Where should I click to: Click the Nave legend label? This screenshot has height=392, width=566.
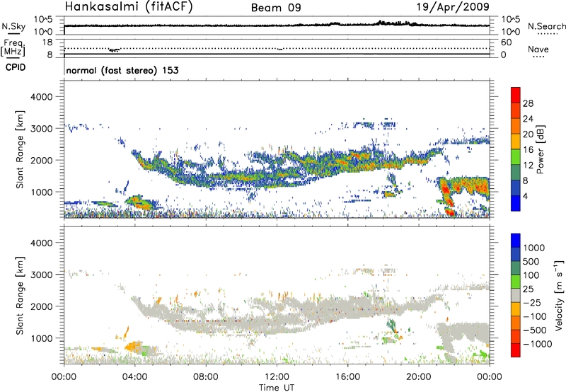pyautogui.click(x=538, y=49)
